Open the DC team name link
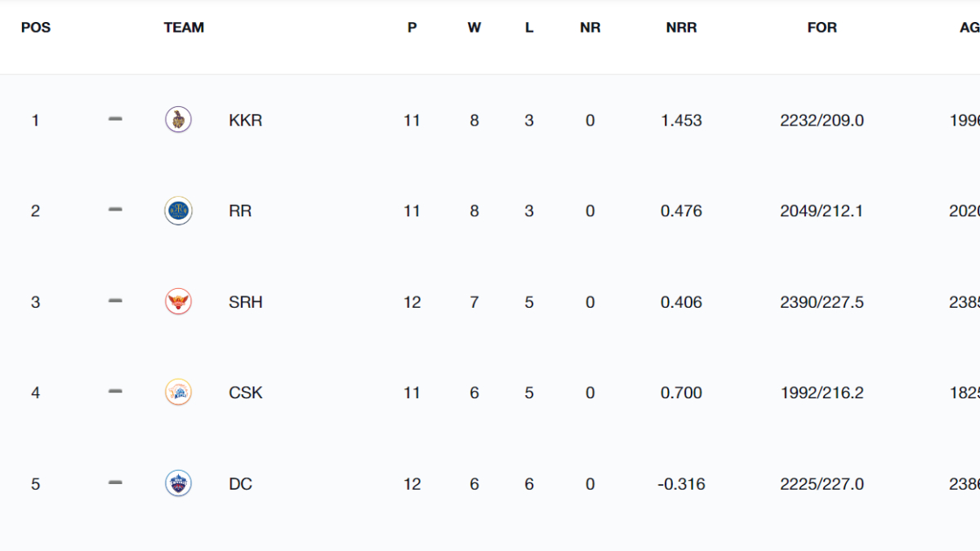The height and width of the screenshot is (551, 980). (240, 485)
